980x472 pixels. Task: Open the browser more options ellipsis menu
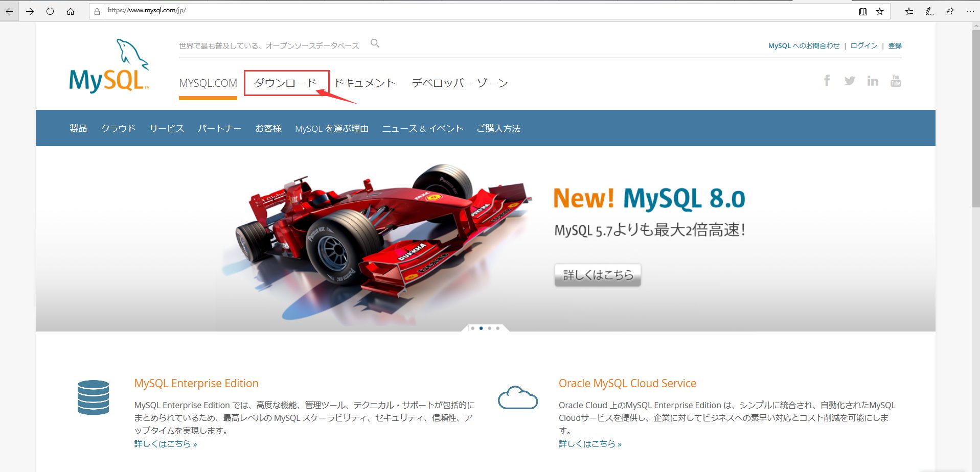(970, 11)
